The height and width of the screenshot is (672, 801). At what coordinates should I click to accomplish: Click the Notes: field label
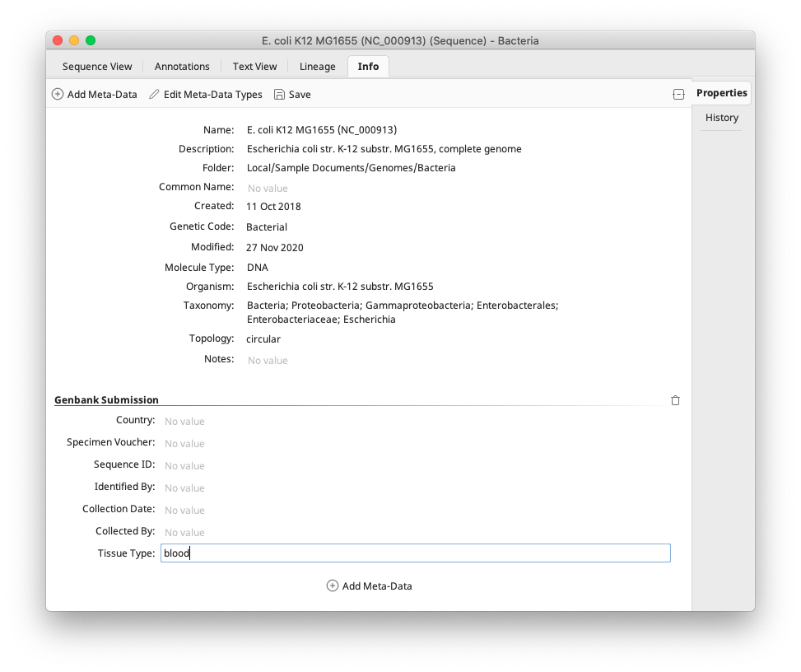(x=219, y=359)
